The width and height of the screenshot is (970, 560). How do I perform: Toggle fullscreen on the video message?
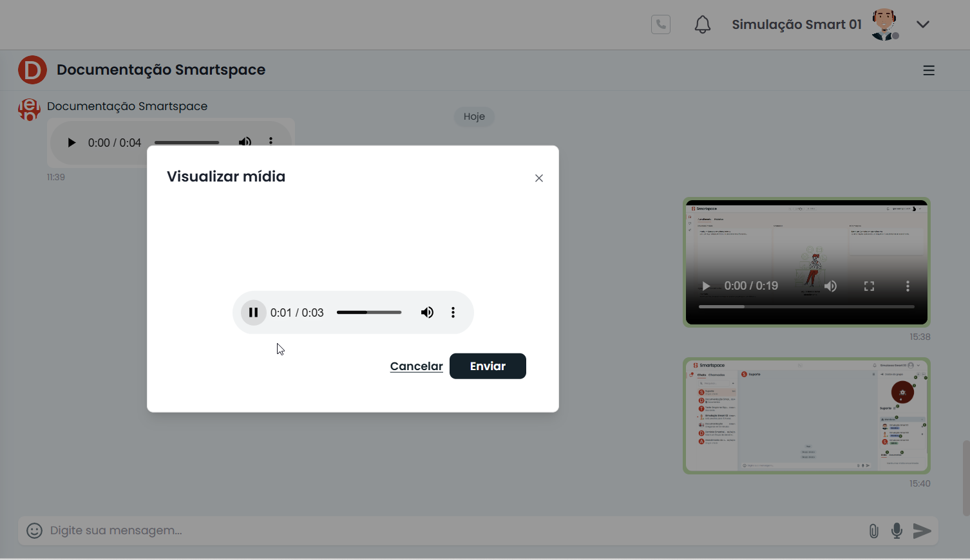point(869,286)
